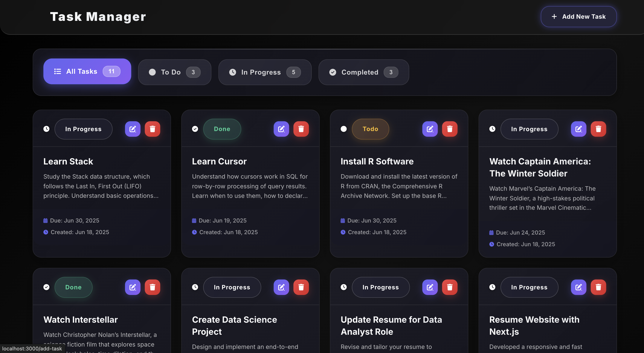
Task: Click the Watch Interstellar title
Action: click(x=81, y=320)
